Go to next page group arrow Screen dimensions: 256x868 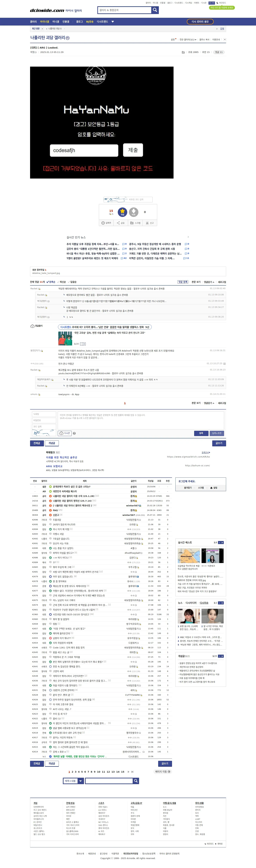[x=128, y=772]
